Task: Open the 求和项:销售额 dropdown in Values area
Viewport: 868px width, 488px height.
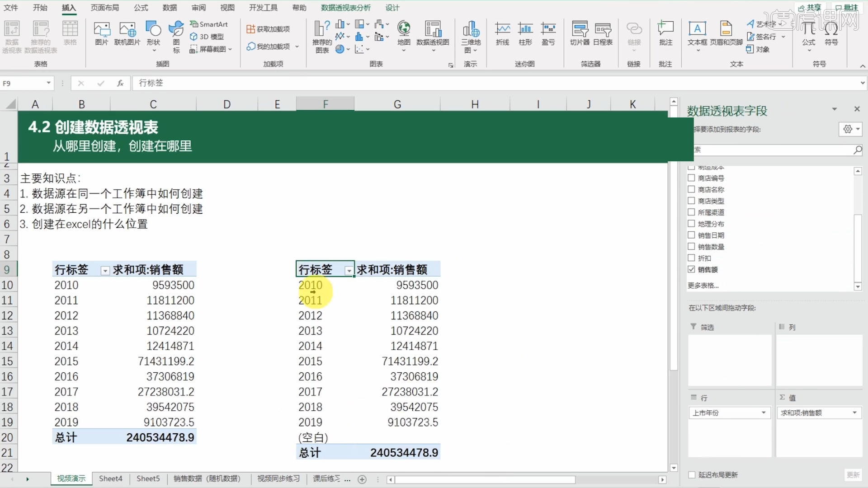Action: click(x=854, y=413)
